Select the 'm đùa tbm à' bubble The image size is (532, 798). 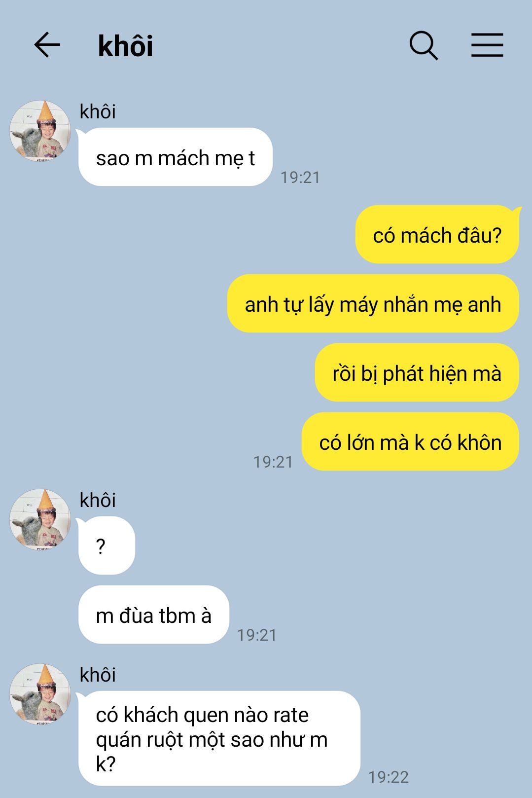coord(154,615)
